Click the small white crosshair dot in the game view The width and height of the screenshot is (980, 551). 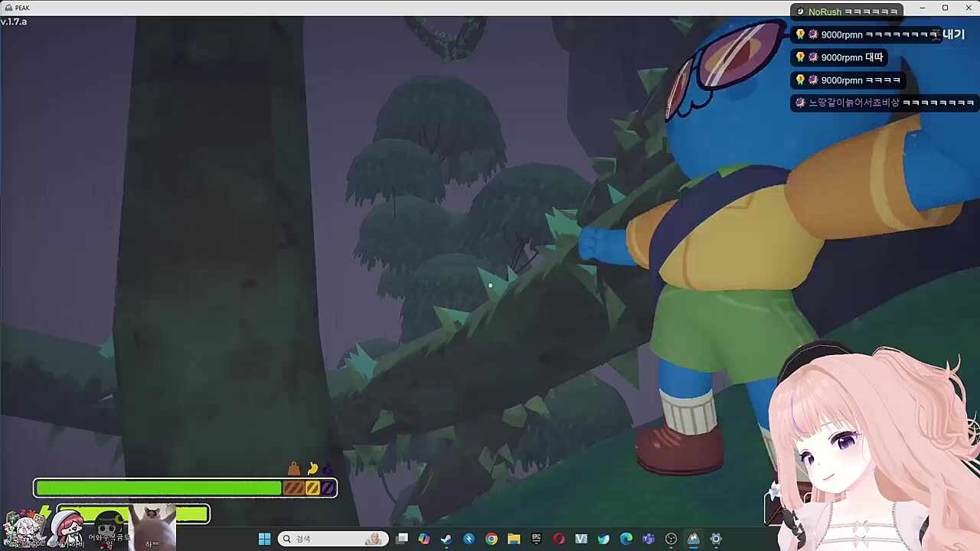click(x=490, y=285)
